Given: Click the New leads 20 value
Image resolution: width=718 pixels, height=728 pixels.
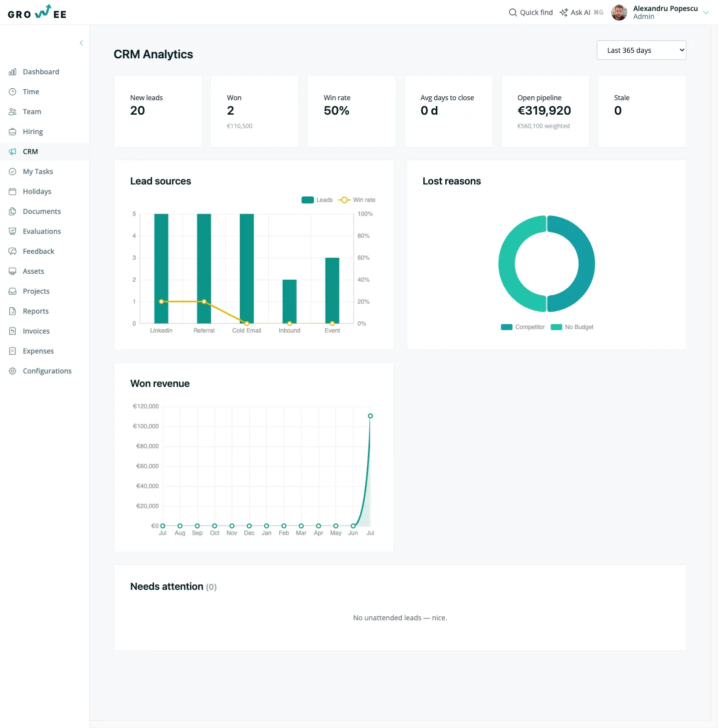Looking at the screenshot, I should coord(138,111).
